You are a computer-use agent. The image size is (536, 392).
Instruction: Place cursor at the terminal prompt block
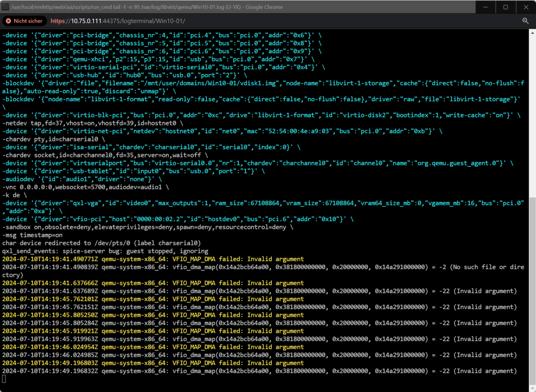click(4, 379)
